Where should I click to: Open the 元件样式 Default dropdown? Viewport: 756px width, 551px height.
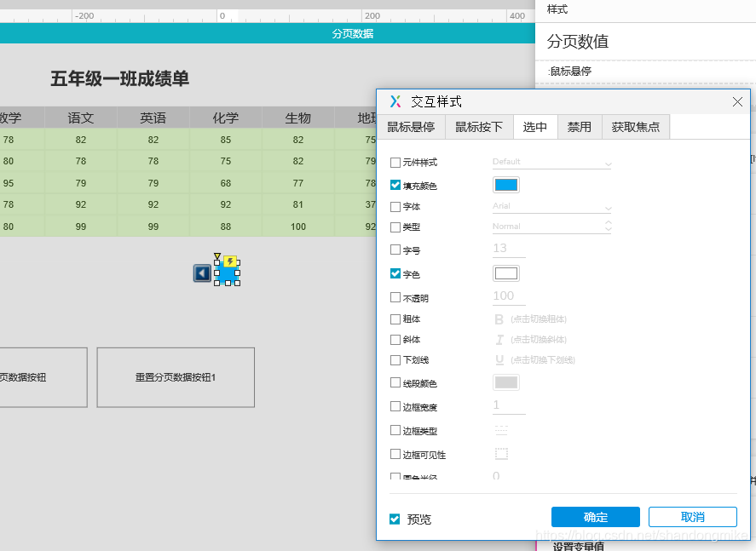[x=552, y=163]
